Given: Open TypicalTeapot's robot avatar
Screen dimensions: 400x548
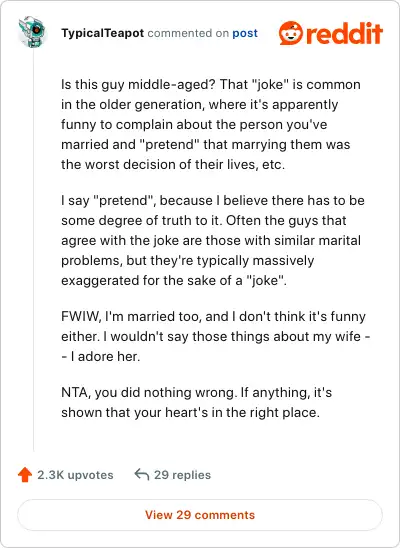Looking at the screenshot, I should 32,32.
